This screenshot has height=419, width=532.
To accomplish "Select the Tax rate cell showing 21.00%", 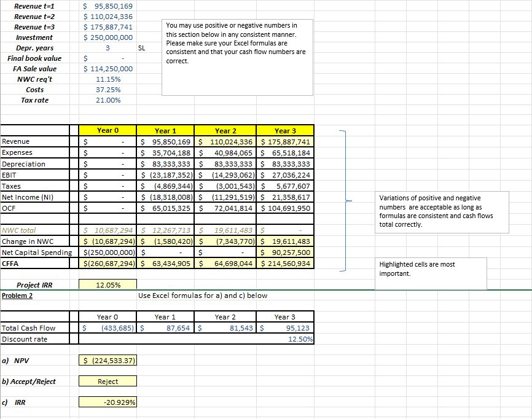I will 108,100.
